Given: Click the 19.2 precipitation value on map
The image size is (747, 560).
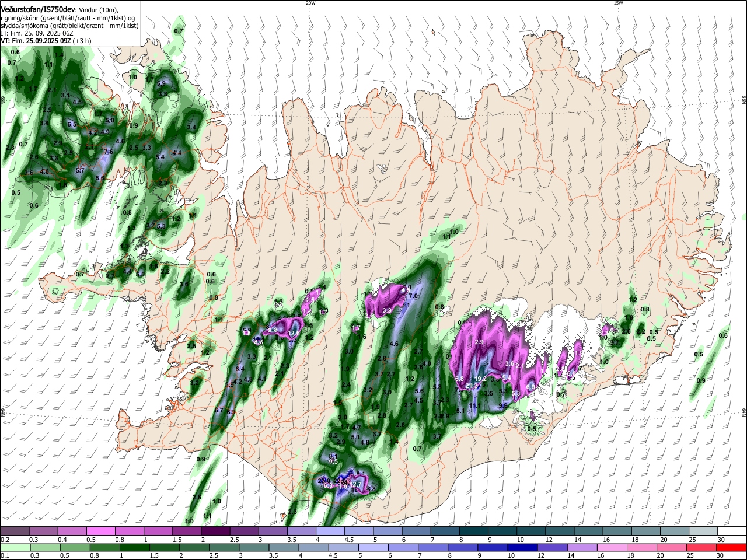Looking at the screenshot, I should coord(481,379).
